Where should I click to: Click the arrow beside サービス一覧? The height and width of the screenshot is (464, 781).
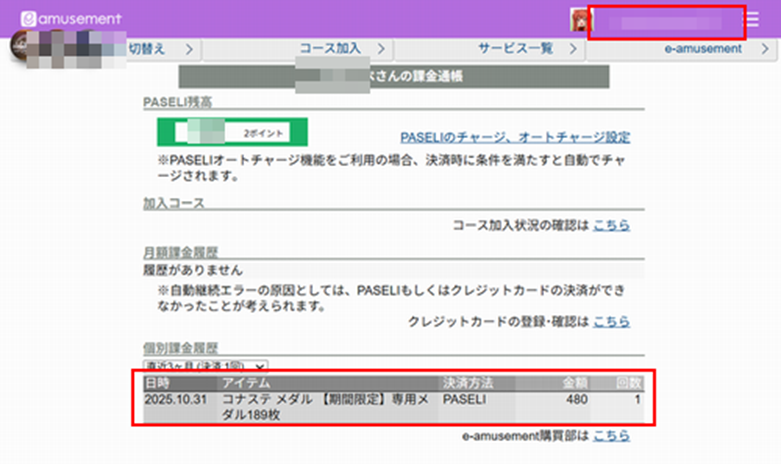coord(573,48)
